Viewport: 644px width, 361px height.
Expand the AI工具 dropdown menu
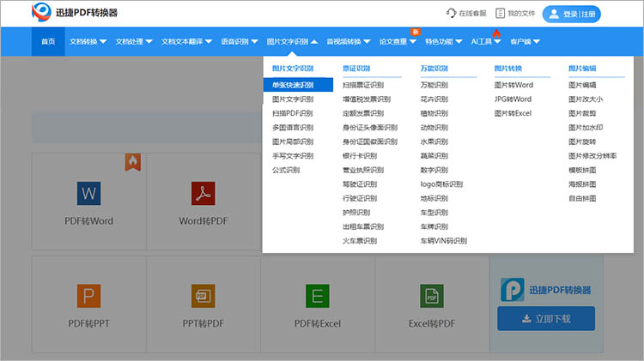[x=486, y=41]
